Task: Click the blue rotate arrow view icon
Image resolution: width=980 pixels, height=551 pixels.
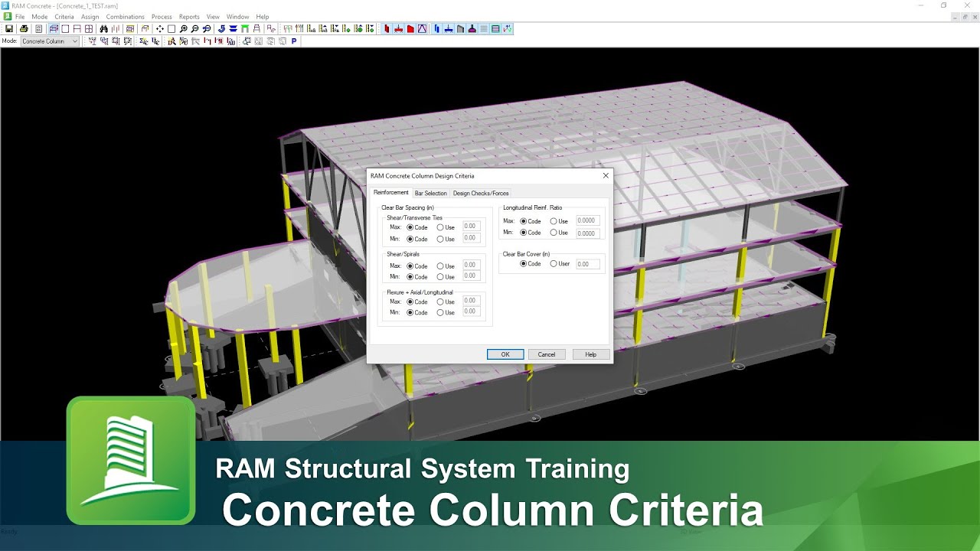Action: (x=221, y=29)
